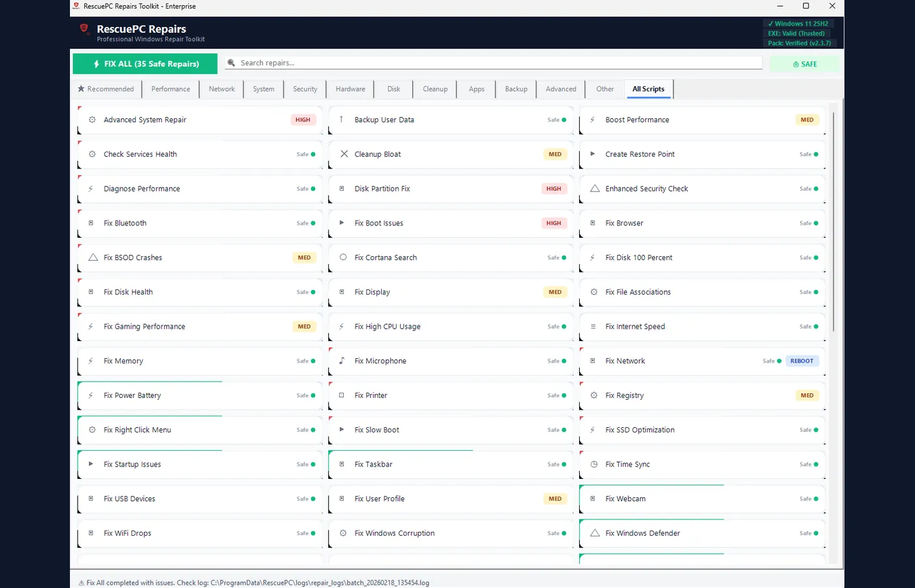Image resolution: width=915 pixels, height=588 pixels.
Task: Open the Hardware tab
Action: click(350, 89)
